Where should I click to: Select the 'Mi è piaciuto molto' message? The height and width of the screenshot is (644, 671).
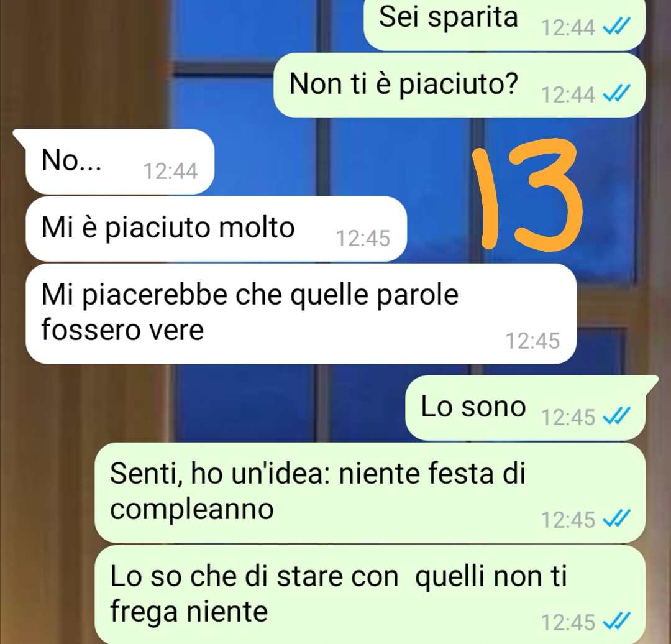pyautogui.click(x=216, y=229)
